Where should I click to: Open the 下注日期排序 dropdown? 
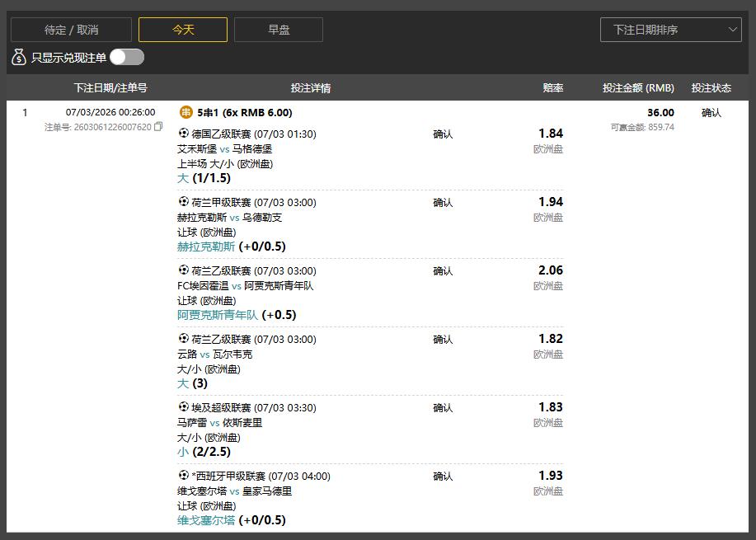point(670,30)
